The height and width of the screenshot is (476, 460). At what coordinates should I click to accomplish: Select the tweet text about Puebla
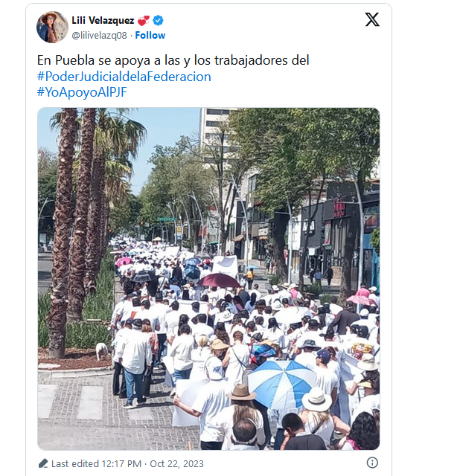pos(173,60)
